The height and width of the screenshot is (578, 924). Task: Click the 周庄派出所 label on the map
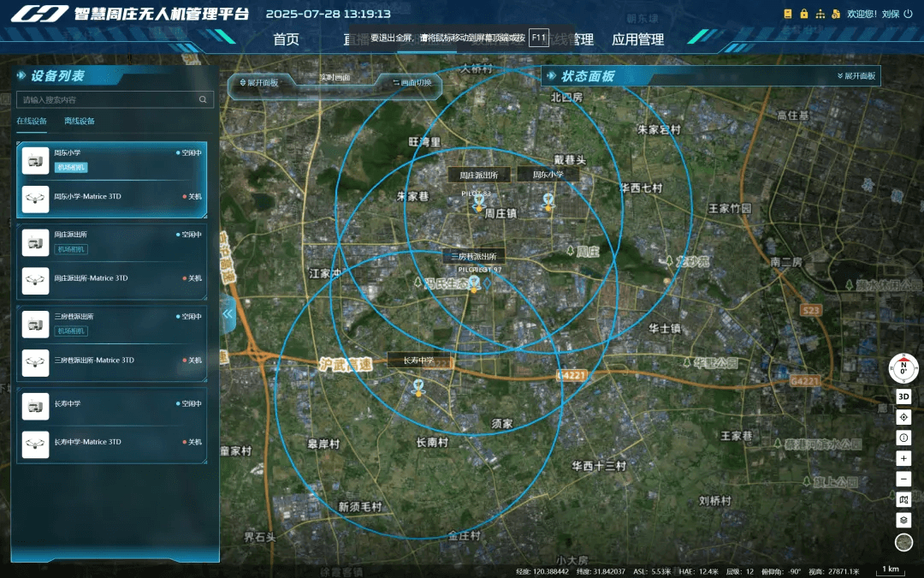click(479, 176)
